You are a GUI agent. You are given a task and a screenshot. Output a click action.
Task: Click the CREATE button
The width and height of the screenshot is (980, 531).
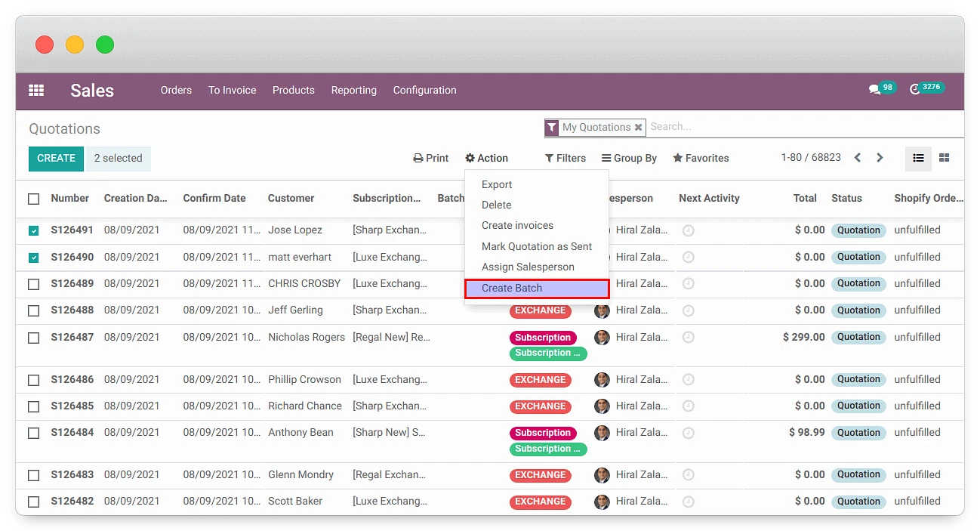[55, 159]
